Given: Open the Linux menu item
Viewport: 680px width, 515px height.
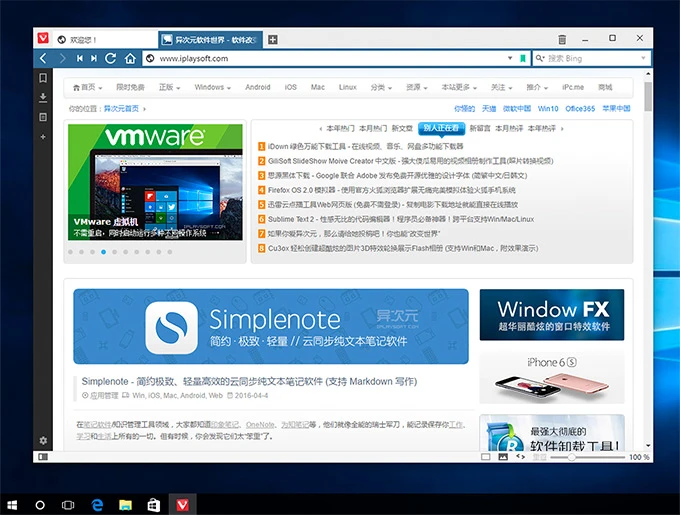Looking at the screenshot, I should pos(348,87).
